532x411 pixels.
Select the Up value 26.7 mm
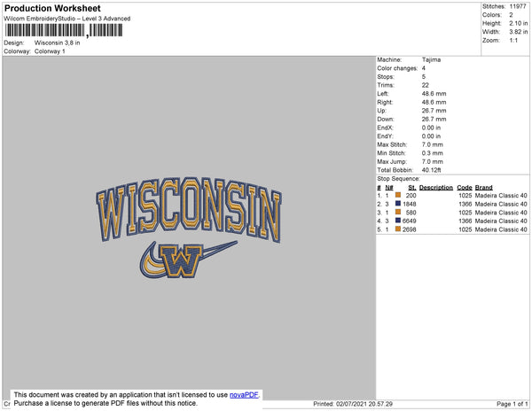[x=434, y=111]
